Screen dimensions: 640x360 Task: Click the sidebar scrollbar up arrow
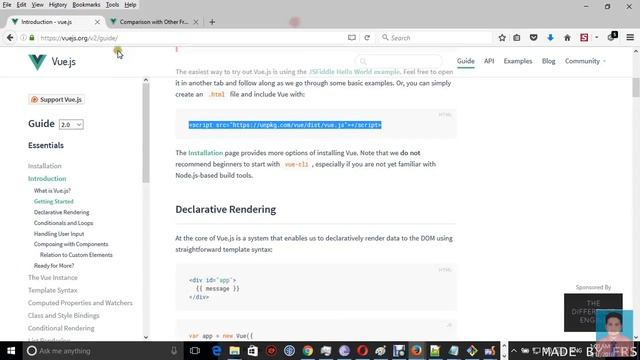tap(146, 80)
